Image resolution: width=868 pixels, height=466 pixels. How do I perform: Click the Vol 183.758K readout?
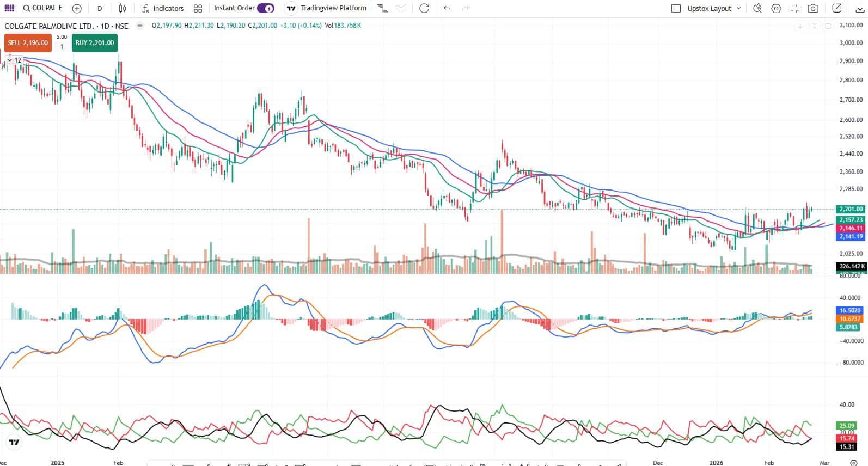[343, 26]
